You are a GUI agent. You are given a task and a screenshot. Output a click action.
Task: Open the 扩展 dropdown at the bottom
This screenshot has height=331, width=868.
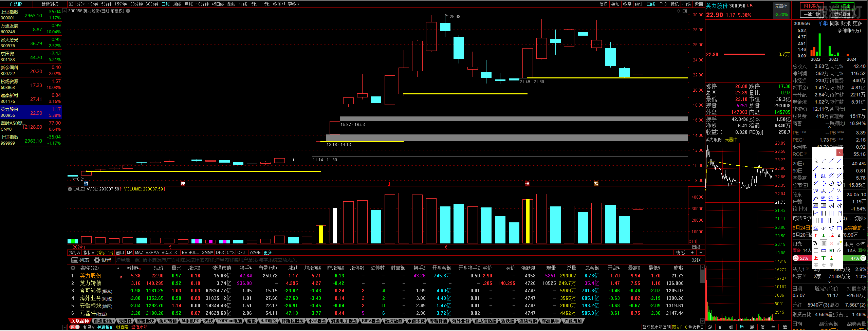pos(89,327)
